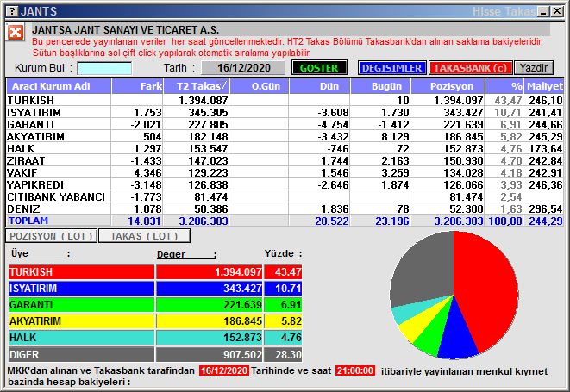Sort by Araci Kurum Adi column header

[x=59, y=86]
